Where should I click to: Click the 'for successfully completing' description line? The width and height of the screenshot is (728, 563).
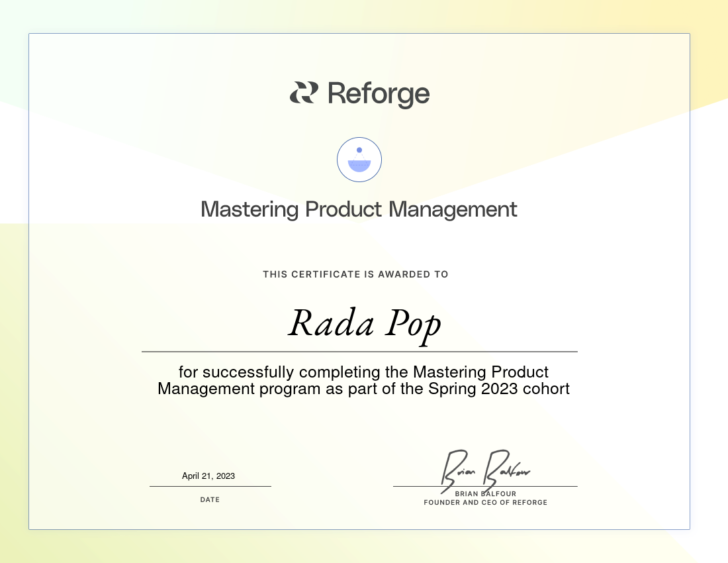pyautogui.click(x=363, y=372)
